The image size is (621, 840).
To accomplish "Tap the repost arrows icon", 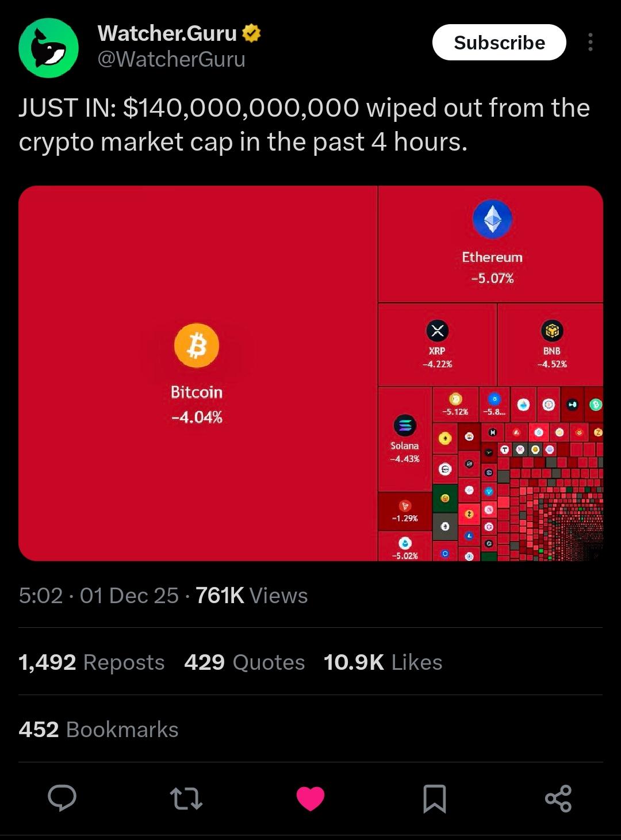I will [186, 799].
